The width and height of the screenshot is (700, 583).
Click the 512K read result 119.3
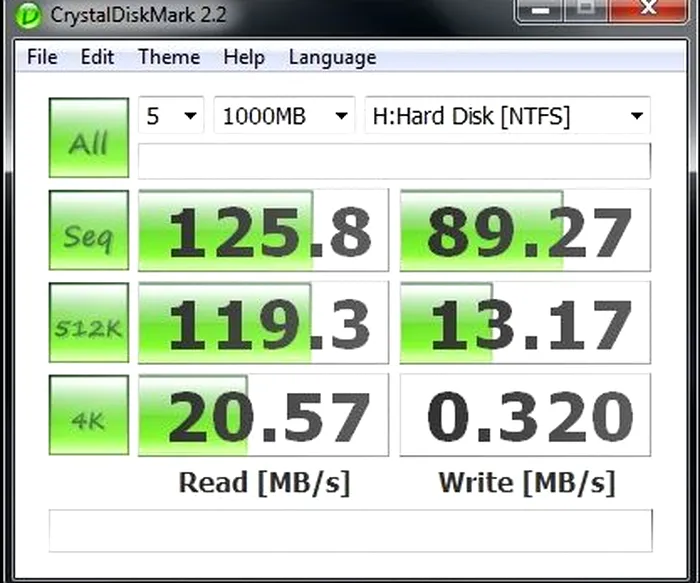263,322
